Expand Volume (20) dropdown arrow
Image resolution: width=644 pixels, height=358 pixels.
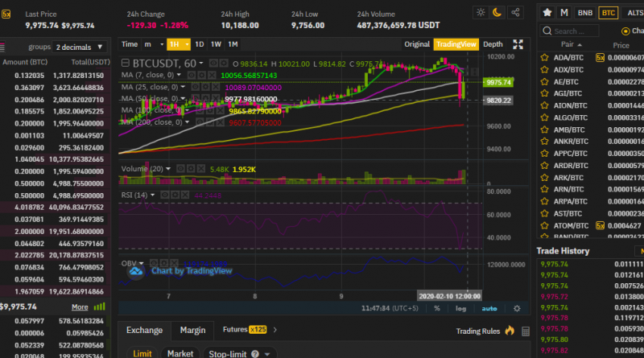point(168,169)
